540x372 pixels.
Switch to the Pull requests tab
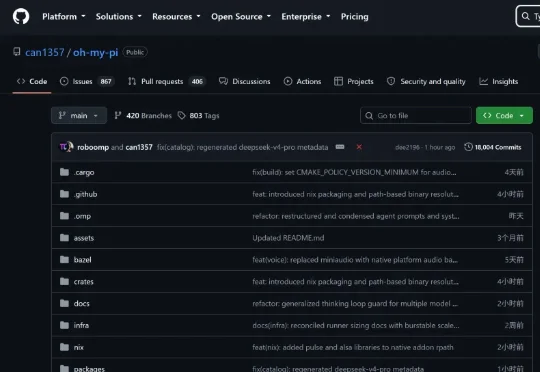point(167,81)
